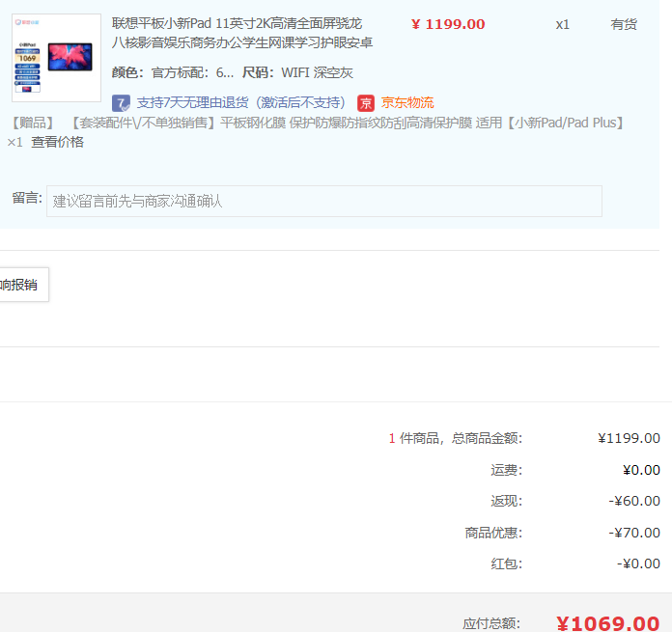
Task: Click the 应付总额: label
Action: (x=491, y=623)
